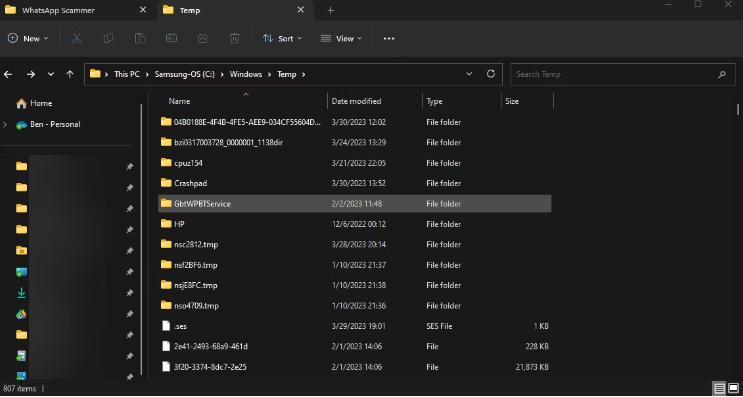Open address bar history dropdown
This screenshot has width=743, height=397.
click(469, 74)
